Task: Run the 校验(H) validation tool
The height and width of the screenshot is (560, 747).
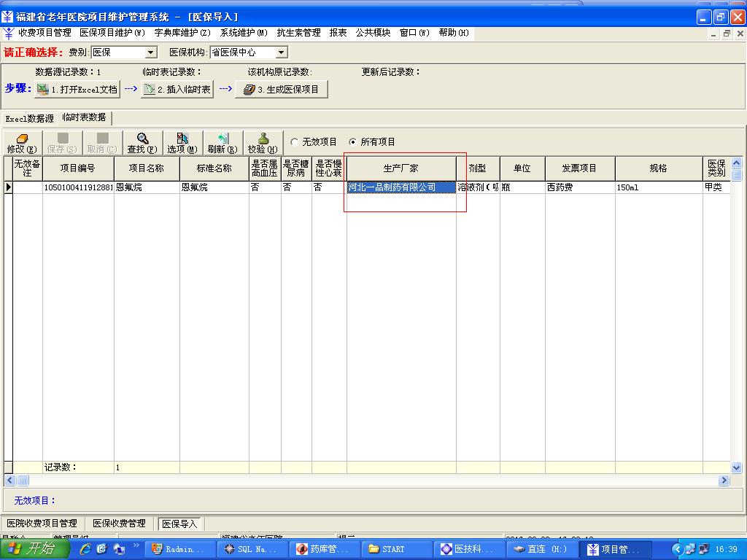Action: [263, 143]
